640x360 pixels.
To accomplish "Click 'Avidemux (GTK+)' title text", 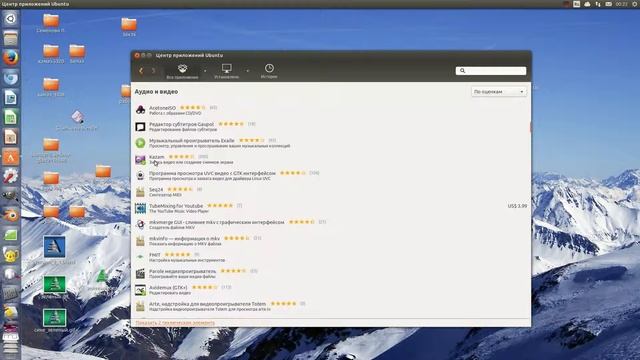I will (x=168, y=287).
